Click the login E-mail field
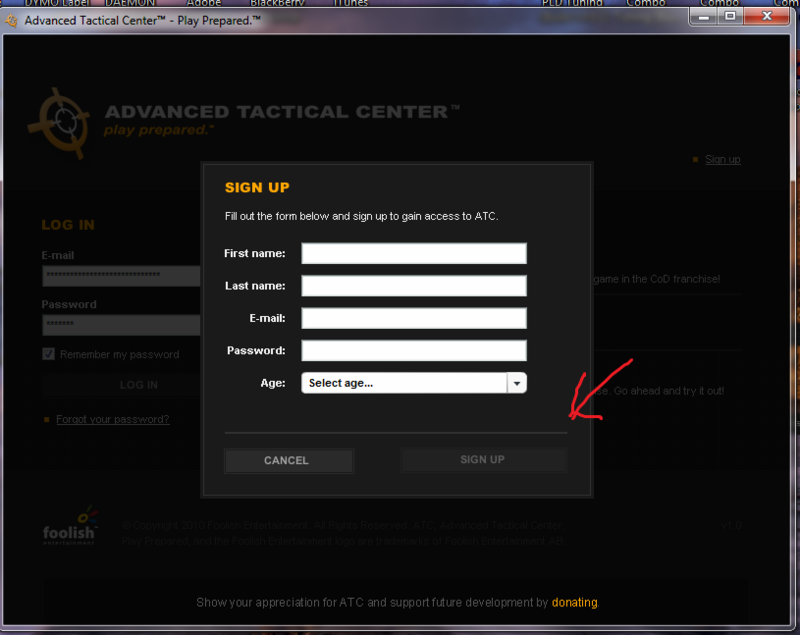The image size is (800, 635). tap(120, 275)
